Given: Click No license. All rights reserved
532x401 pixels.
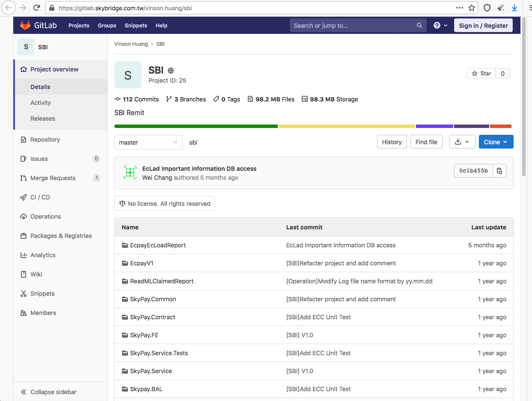Looking at the screenshot, I should point(165,204).
